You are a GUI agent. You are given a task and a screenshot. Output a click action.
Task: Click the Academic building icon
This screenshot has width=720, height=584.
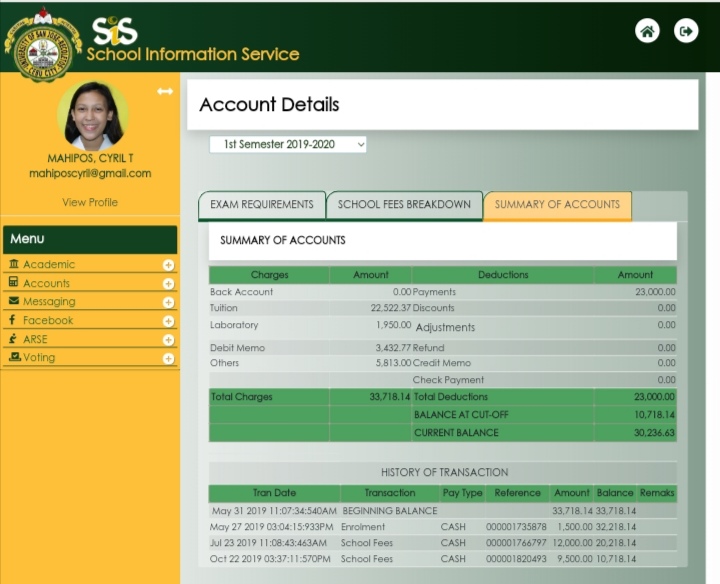coord(14,264)
